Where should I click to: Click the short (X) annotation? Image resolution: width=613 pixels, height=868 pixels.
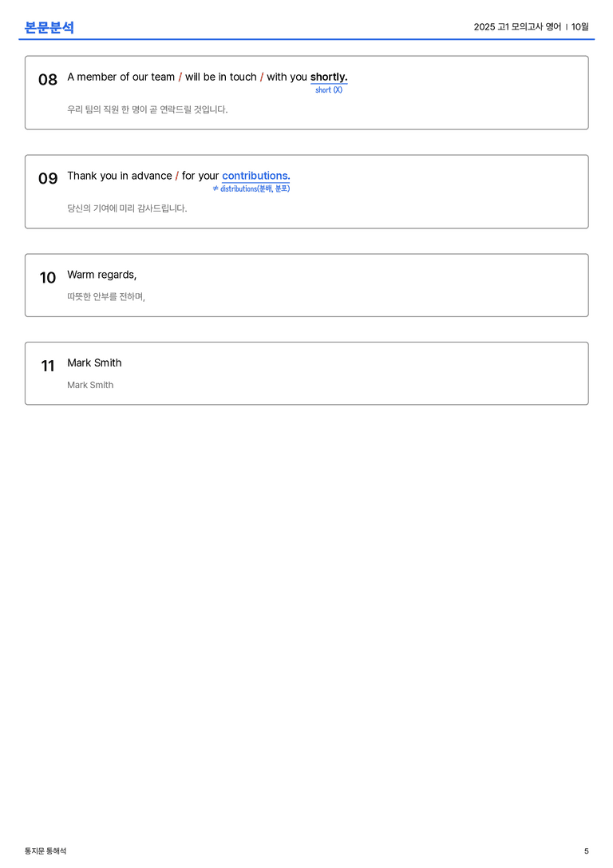coord(329,89)
